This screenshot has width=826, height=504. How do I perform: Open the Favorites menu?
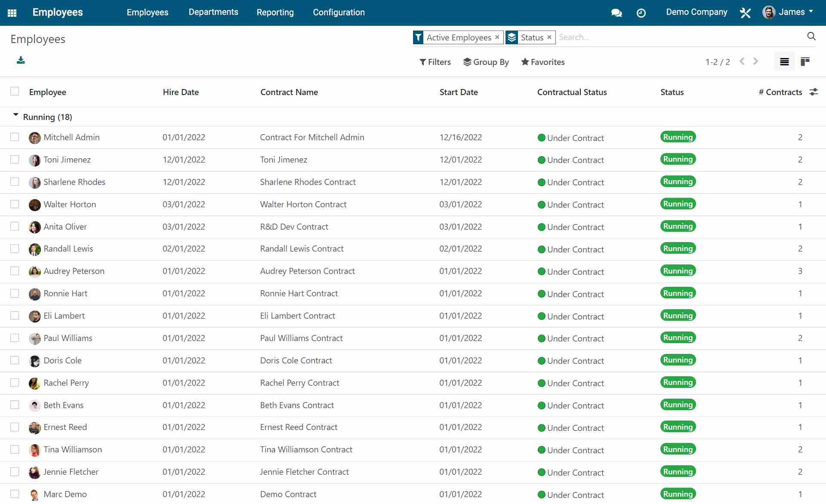542,62
